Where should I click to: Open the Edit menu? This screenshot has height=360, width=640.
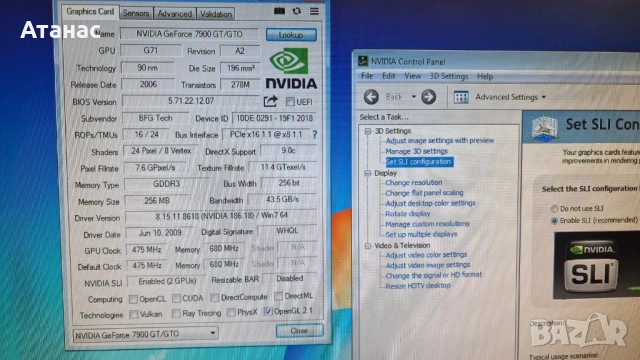pyautogui.click(x=389, y=76)
